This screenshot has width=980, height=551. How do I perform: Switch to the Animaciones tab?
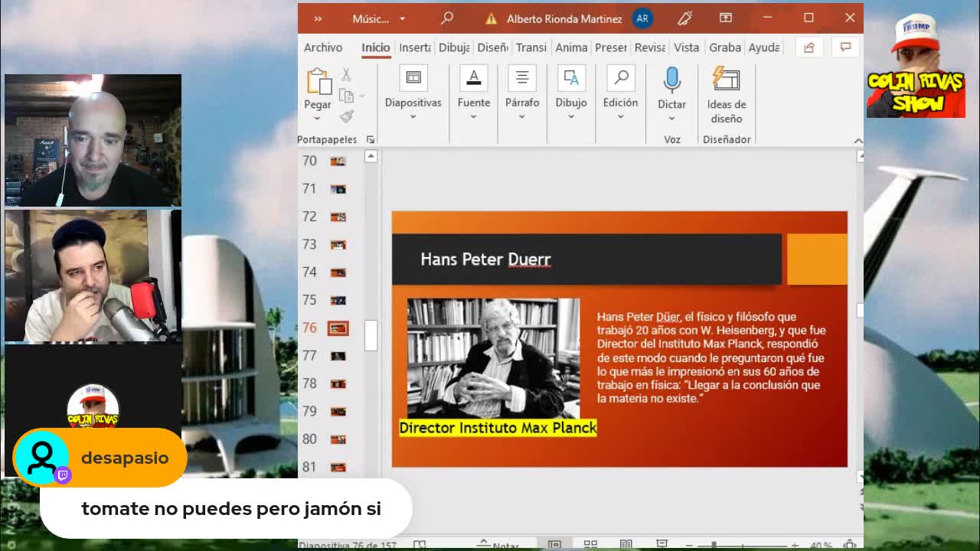pos(571,47)
